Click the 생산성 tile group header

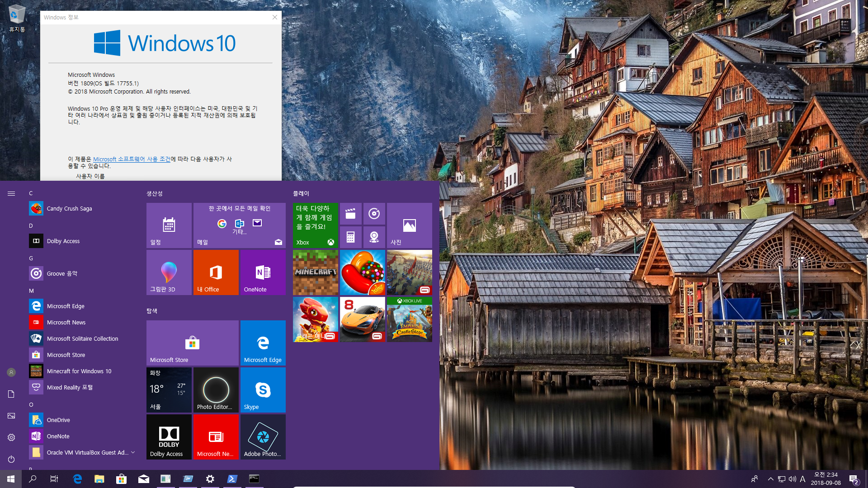[x=154, y=193]
